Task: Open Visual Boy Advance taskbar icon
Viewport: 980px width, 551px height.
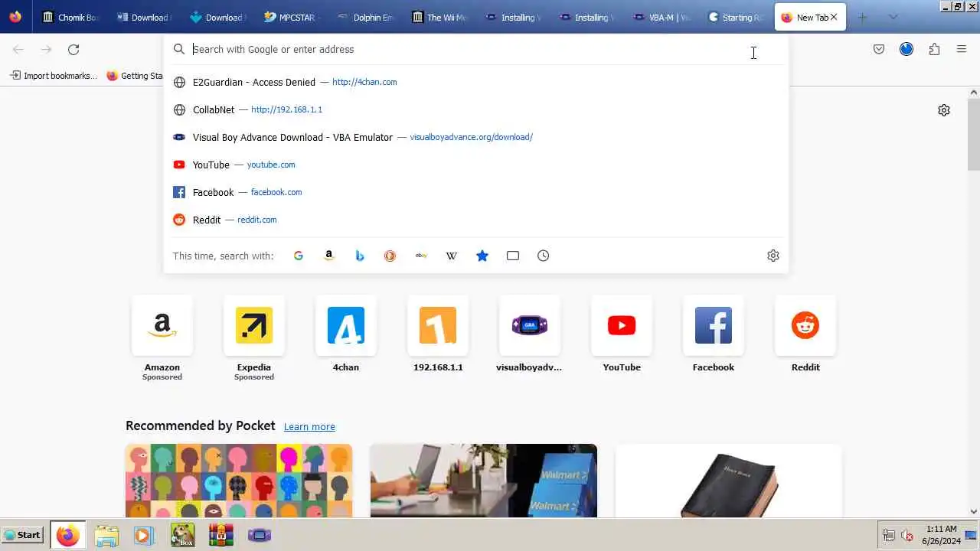Action: point(260,535)
